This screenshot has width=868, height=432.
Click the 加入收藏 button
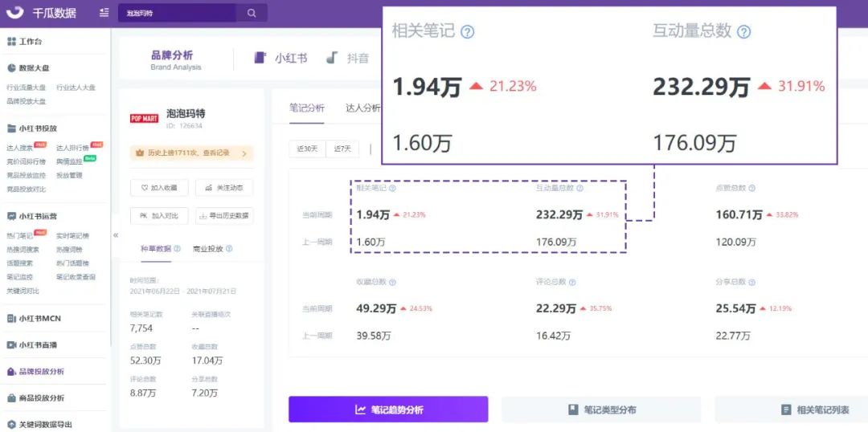(159, 188)
